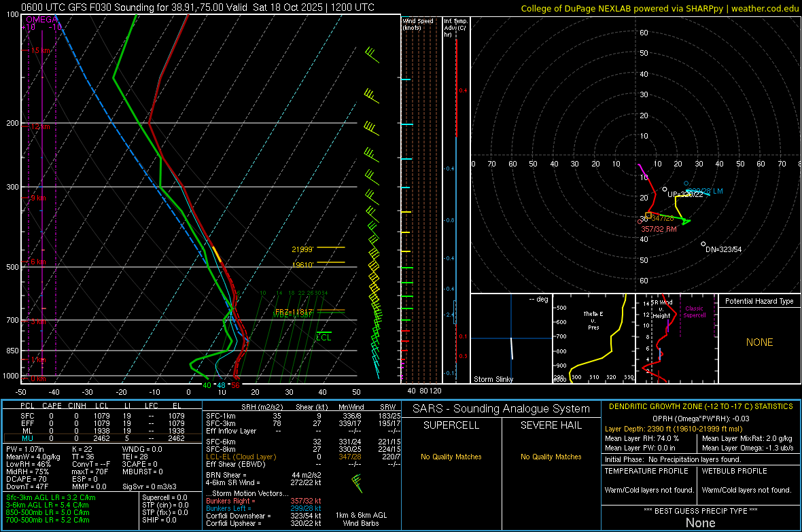Click the 'Sfc-3km AGL LR = 3.2 C/km' line
The image size is (802, 532).
[x=51, y=497]
